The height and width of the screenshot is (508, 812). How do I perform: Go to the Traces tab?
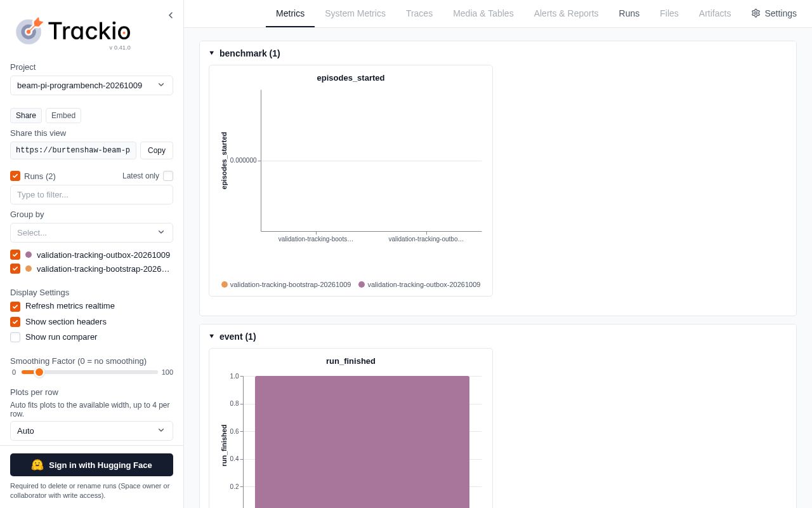pyautogui.click(x=419, y=13)
